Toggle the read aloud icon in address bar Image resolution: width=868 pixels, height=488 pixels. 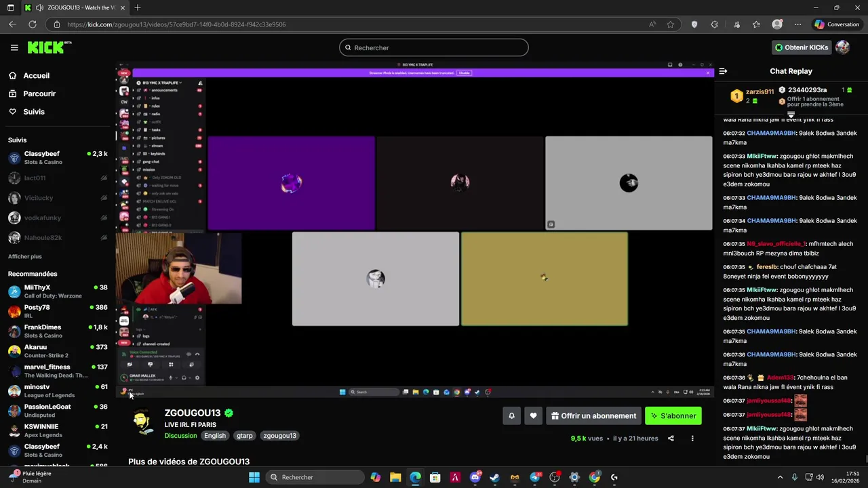[x=652, y=24]
